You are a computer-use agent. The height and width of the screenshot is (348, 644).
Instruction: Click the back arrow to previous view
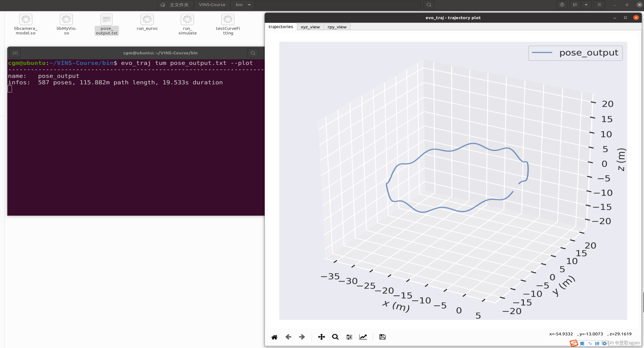click(288, 337)
